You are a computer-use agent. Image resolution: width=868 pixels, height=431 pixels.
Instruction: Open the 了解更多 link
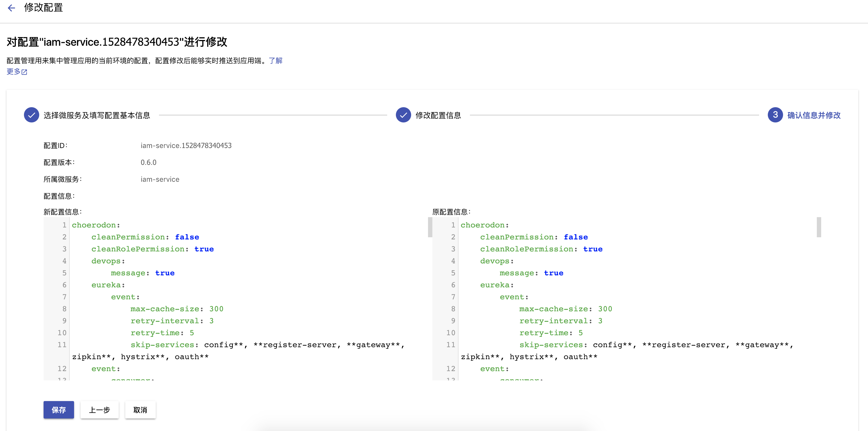click(x=276, y=61)
